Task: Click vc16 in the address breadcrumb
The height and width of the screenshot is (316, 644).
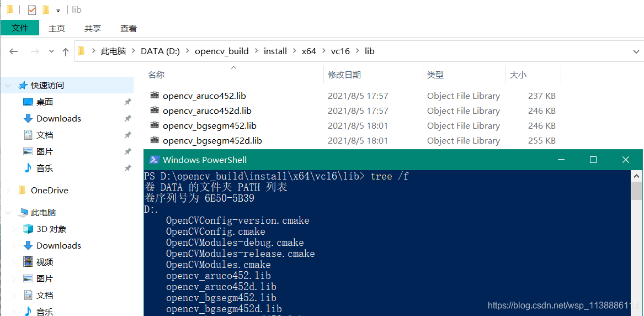Action: tap(340, 51)
